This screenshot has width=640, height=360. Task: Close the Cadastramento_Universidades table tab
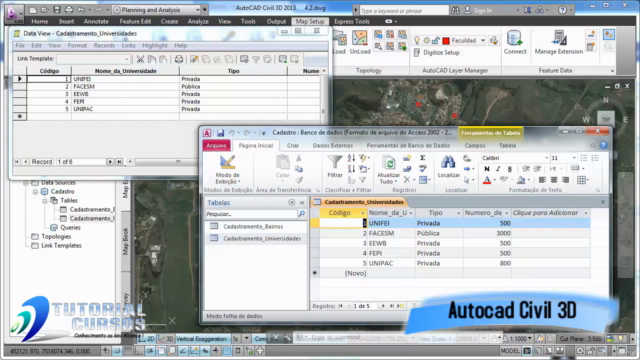(x=603, y=202)
